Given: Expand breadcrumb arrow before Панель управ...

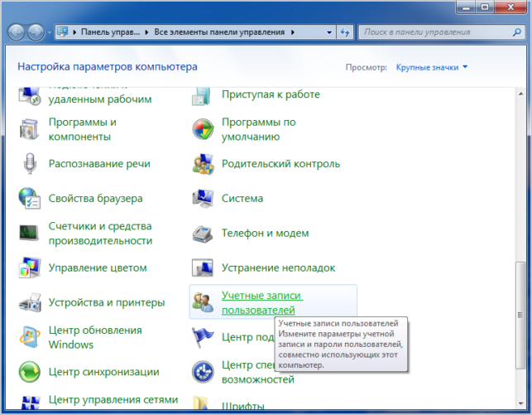Looking at the screenshot, I should [x=74, y=32].
